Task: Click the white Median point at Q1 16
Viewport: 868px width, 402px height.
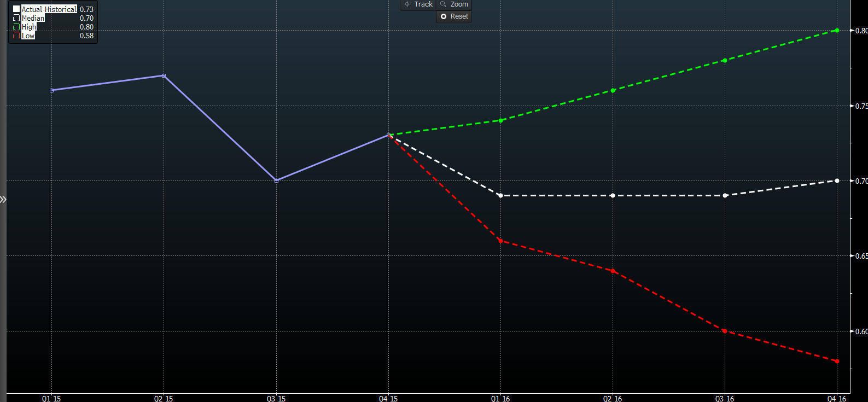Action: tap(500, 195)
